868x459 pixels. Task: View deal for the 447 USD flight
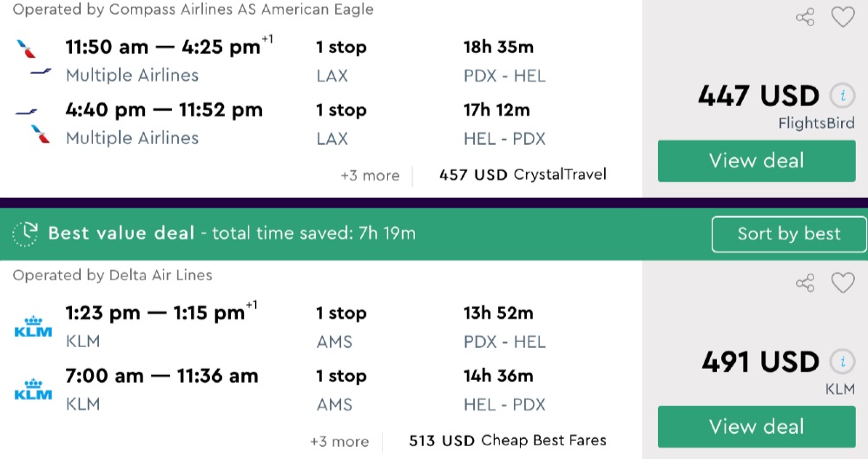click(x=756, y=161)
